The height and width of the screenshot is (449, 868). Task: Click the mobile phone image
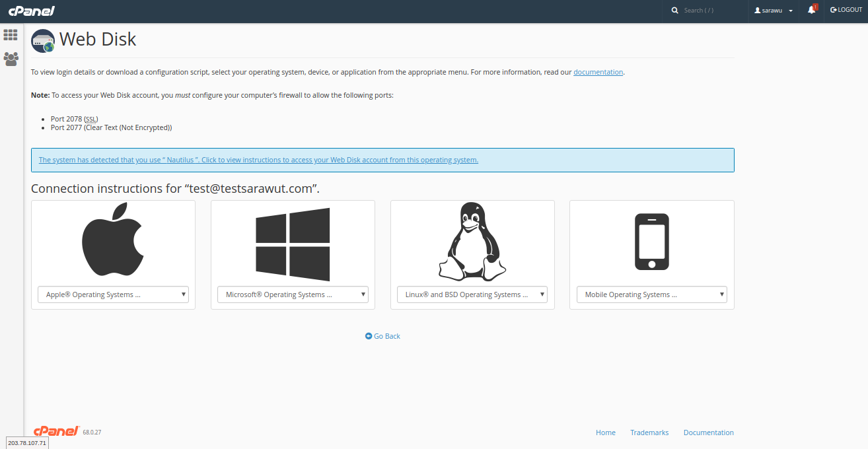[651, 242]
